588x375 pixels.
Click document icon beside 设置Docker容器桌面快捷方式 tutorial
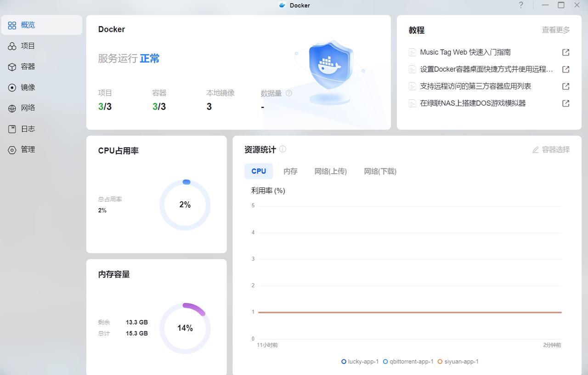coord(413,69)
